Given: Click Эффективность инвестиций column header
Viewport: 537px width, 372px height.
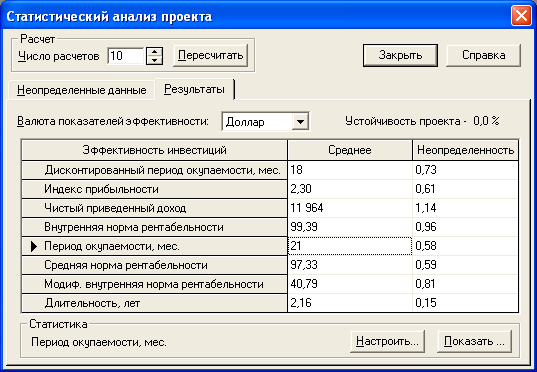Looking at the screenshot, I should (x=154, y=150).
